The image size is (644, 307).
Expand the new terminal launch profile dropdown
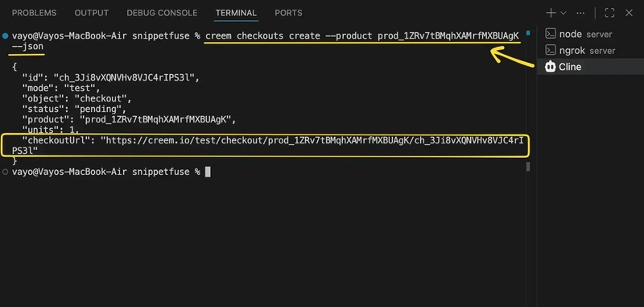tap(563, 13)
